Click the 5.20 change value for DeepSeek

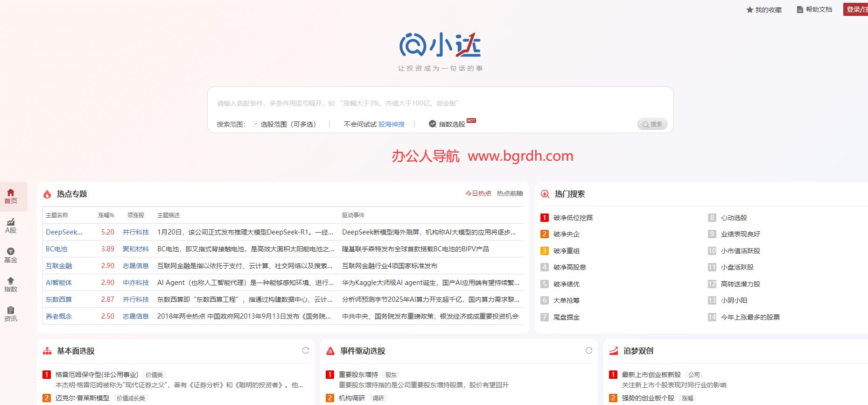[108, 232]
